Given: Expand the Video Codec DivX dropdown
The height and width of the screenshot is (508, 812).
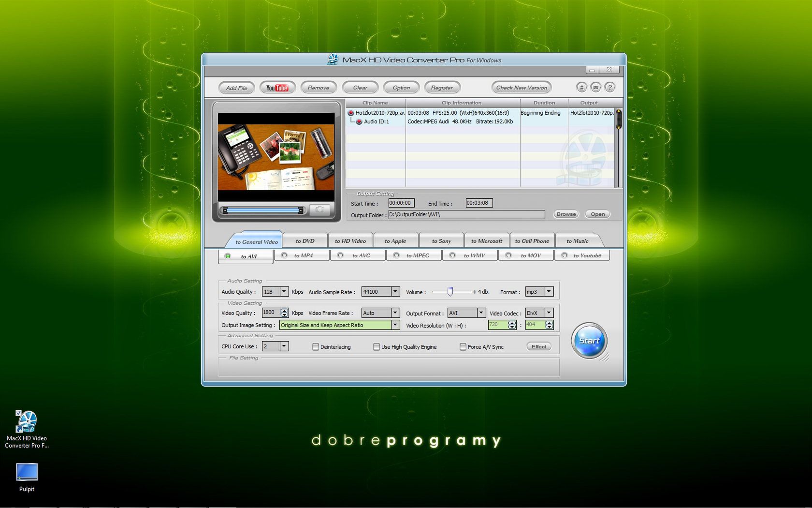Looking at the screenshot, I should click(x=549, y=313).
